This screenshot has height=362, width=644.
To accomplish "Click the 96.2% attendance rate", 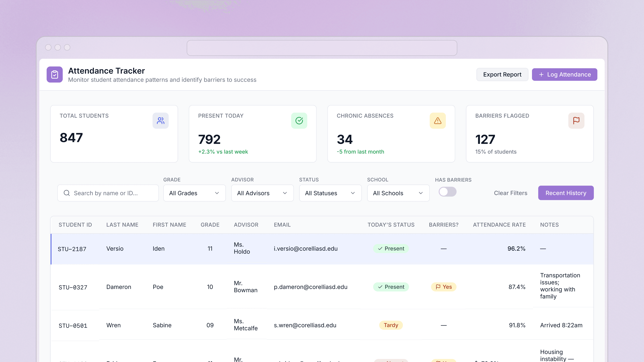I will pos(516,249).
